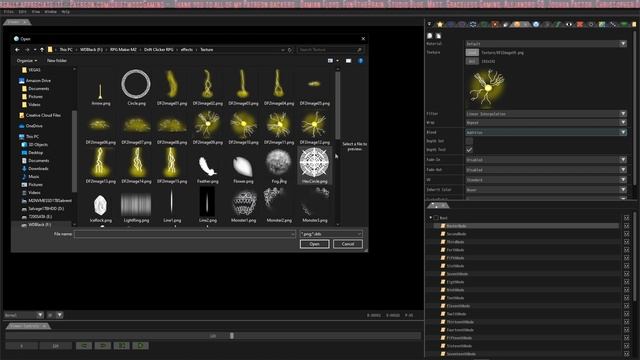Toggle the Root node checkbox
Viewport: 640px width, 360px height.
436,218
